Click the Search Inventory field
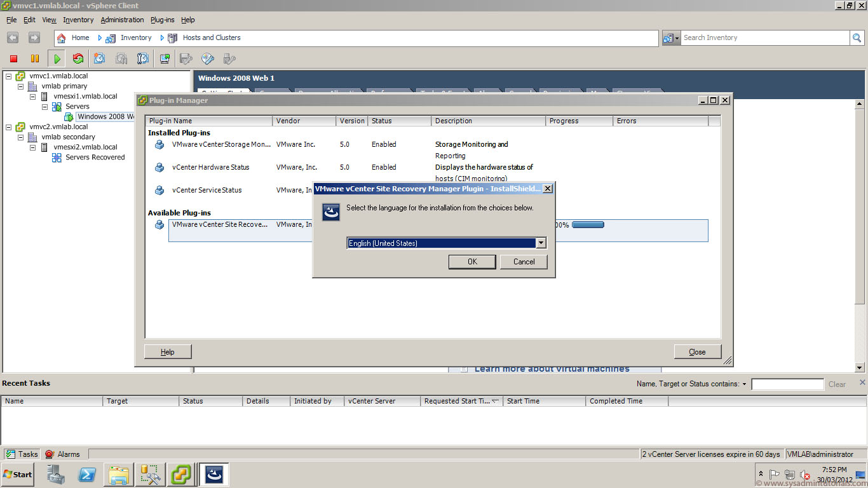Viewport: 868px width, 488px height. pos(766,38)
